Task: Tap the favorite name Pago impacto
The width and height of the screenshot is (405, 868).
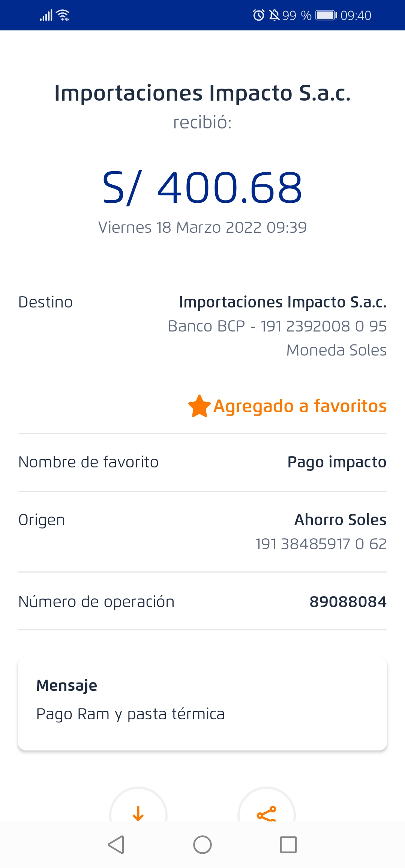Action: tap(337, 462)
